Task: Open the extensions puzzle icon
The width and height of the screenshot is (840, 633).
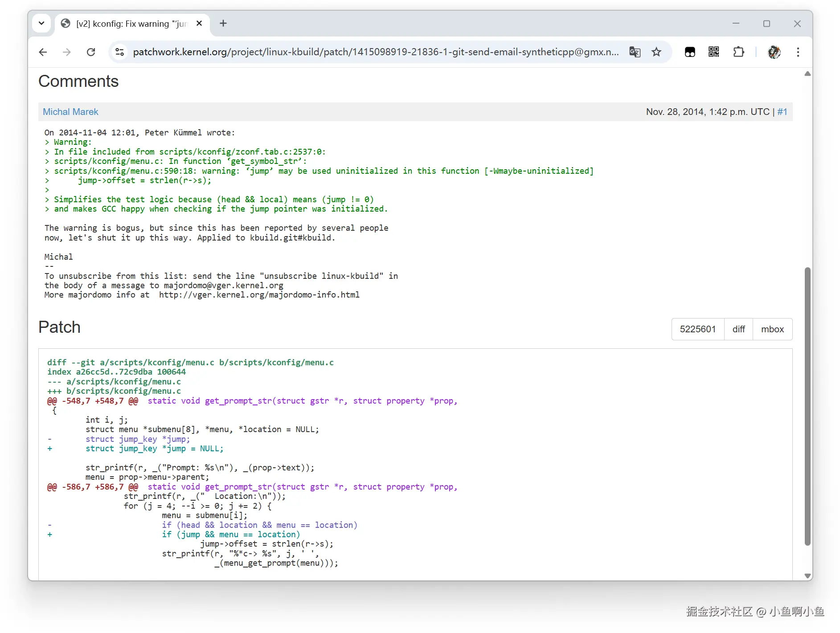Action: tap(738, 52)
